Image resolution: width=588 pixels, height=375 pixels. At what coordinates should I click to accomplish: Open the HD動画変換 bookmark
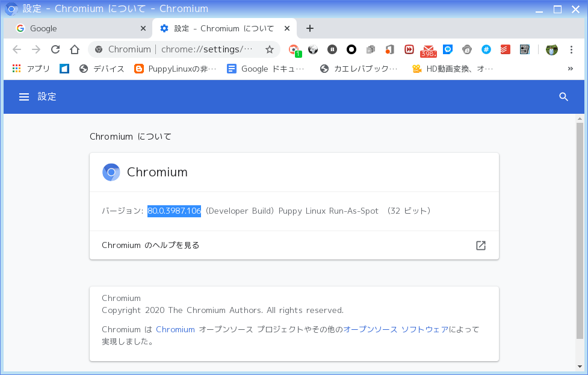point(453,69)
